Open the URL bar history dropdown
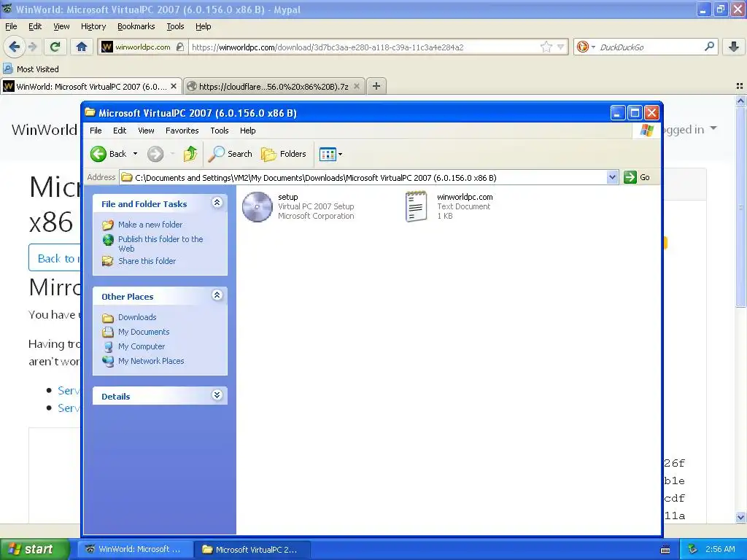This screenshot has width=747, height=560. (x=561, y=47)
